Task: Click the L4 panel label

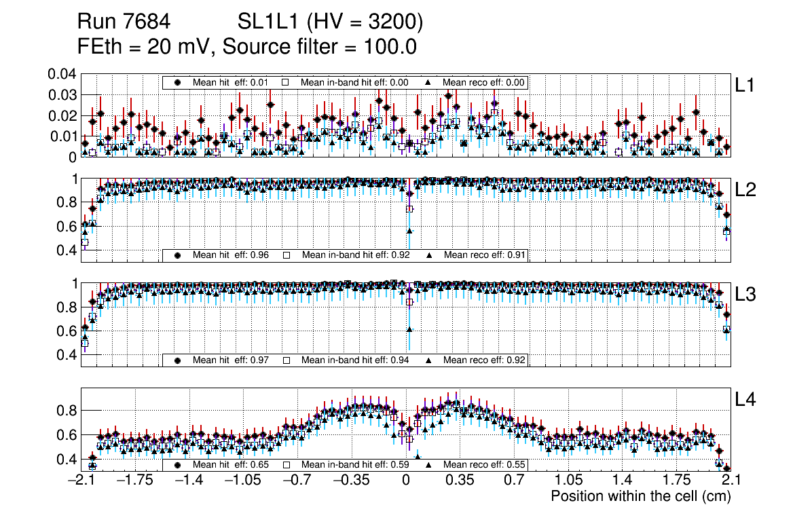Action: (x=745, y=400)
